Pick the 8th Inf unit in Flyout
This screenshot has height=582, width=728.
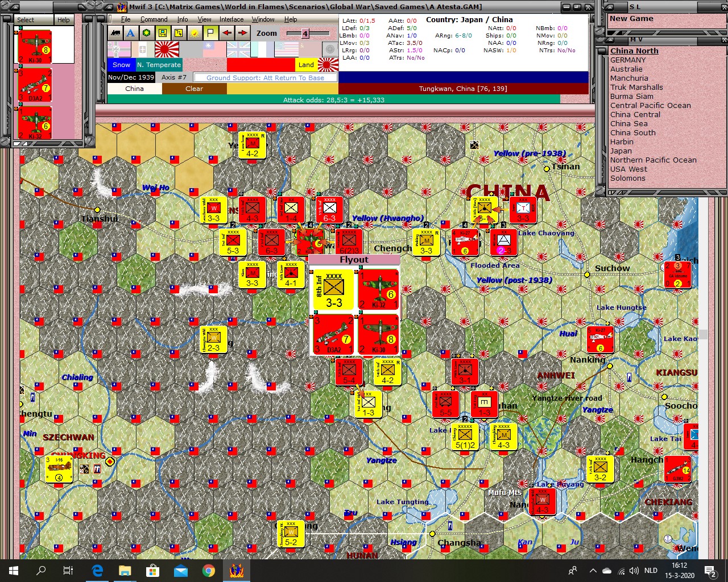[x=333, y=290]
